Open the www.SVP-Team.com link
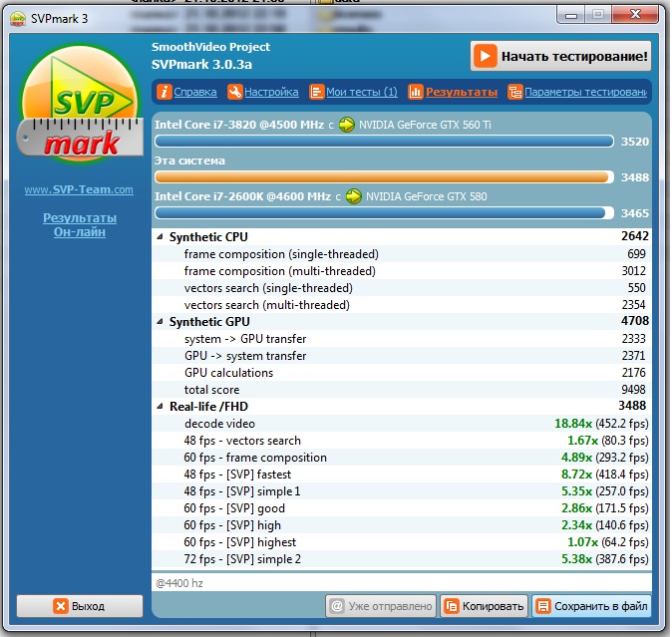The image size is (672, 637). [79, 190]
